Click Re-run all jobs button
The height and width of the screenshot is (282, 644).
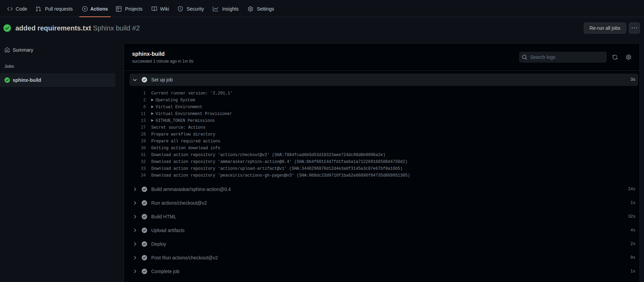pos(605,28)
